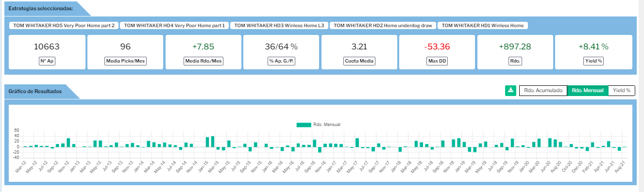
Task: Switch chart to Rdo. Acumulado view
Action: click(543, 90)
